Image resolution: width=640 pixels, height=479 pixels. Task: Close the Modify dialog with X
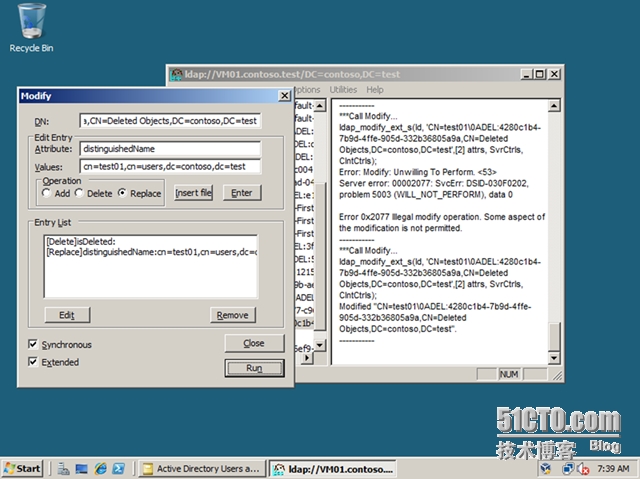[x=284, y=96]
